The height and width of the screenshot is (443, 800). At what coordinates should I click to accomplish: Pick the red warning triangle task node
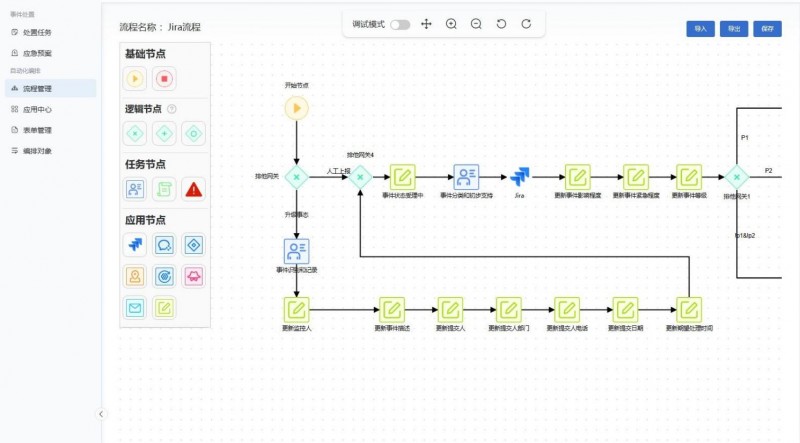click(x=193, y=188)
